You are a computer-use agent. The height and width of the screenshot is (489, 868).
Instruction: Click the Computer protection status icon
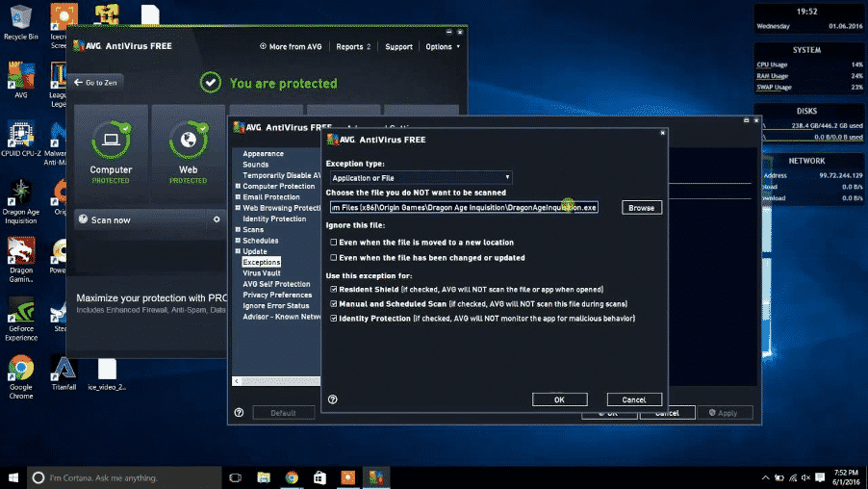(x=111, y=141)
